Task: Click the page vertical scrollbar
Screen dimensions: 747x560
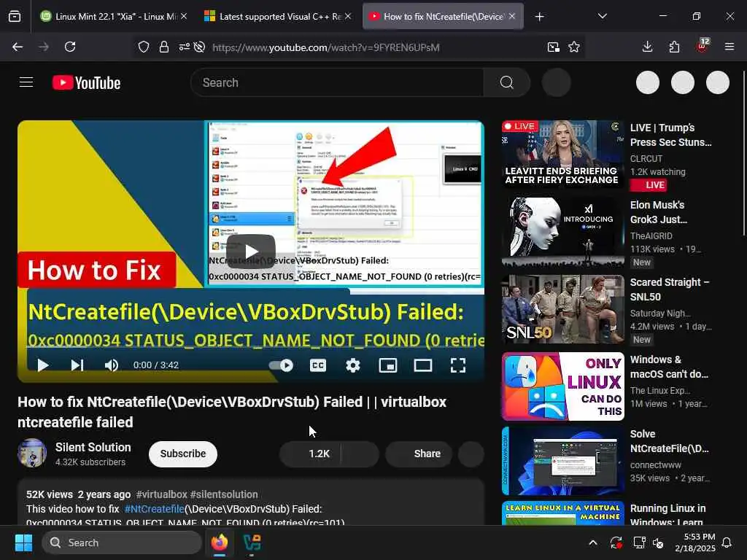Action: point(743,152)
